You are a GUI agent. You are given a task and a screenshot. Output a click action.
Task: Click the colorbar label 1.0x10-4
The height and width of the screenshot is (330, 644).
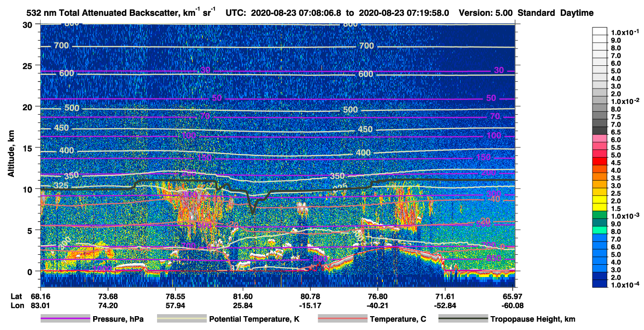click(x=625, y=286)
